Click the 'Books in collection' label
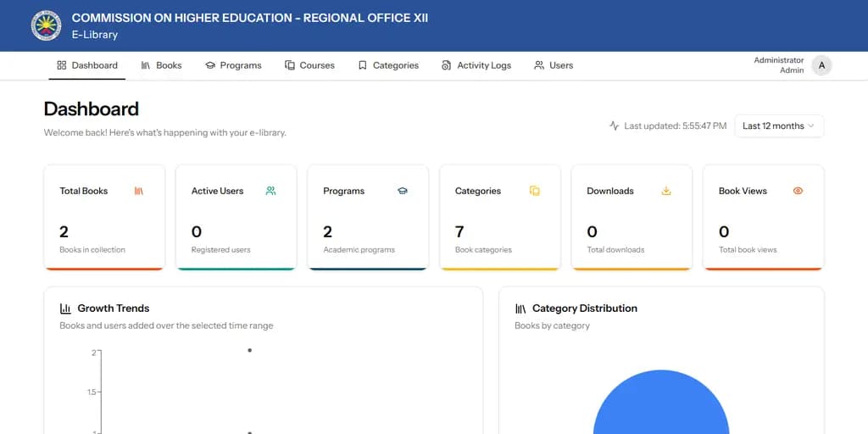868x434 pixels. tap(92, 250)
